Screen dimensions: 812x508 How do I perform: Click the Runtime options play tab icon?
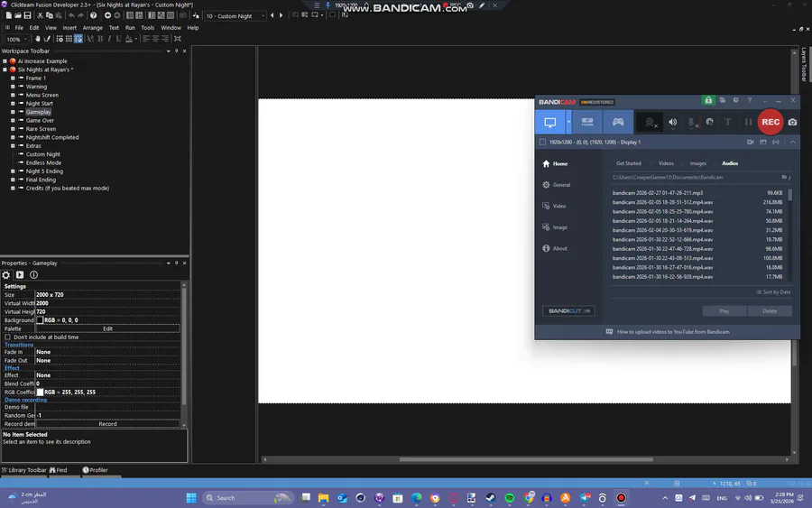tap(20, 275)
